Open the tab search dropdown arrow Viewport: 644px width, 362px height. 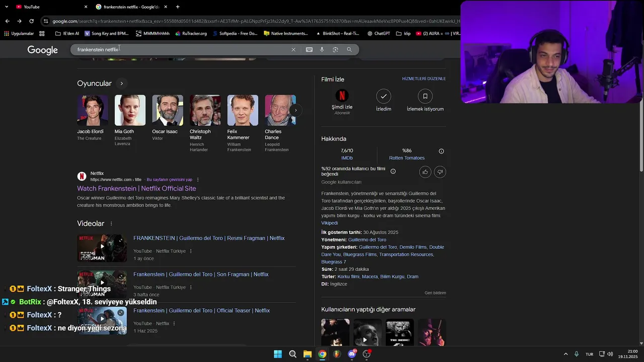point(7,7)
